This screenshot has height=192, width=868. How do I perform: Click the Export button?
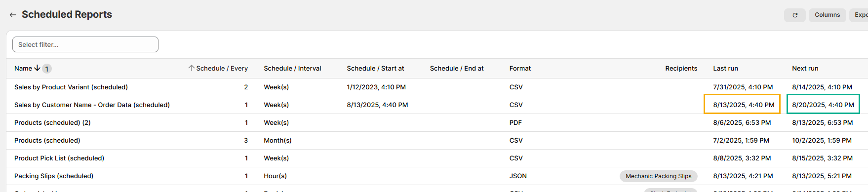tap(860, 15)
